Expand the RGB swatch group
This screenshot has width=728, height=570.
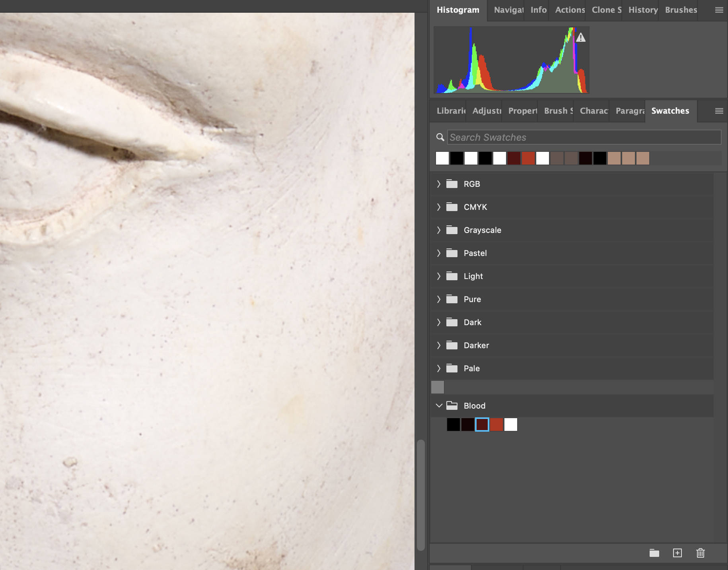tap(439, 184)
